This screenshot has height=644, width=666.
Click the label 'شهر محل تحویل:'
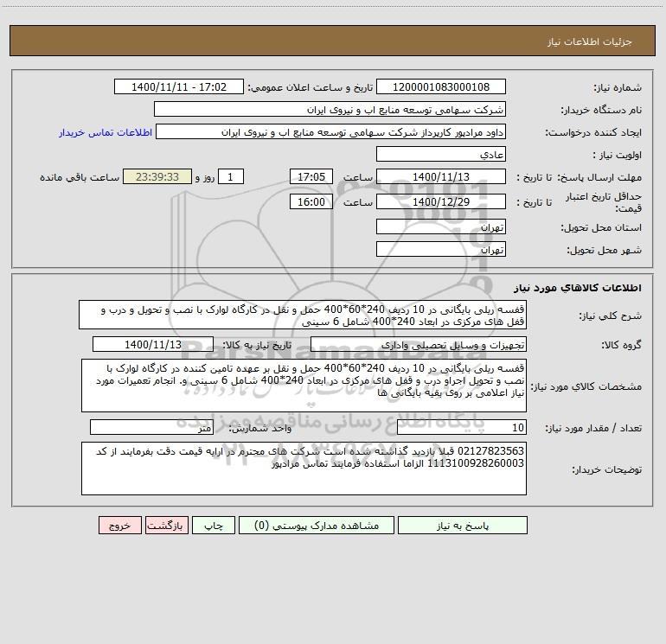(x=604, y=251)
